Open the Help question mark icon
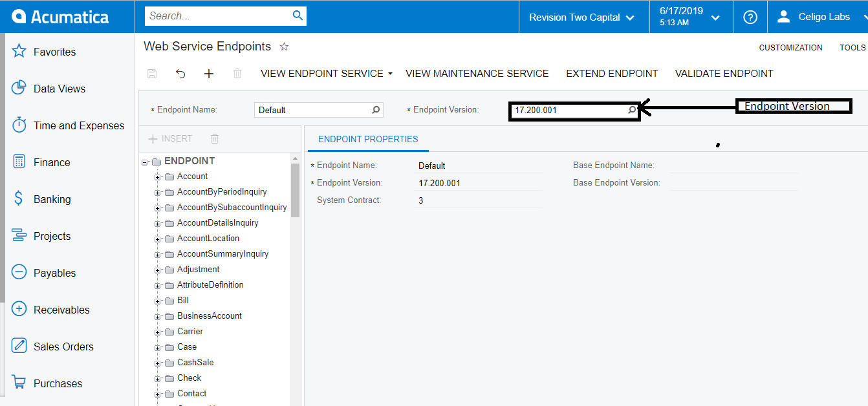Image resolution: width=868 pixels, height=406 pixels. [750, 17]
